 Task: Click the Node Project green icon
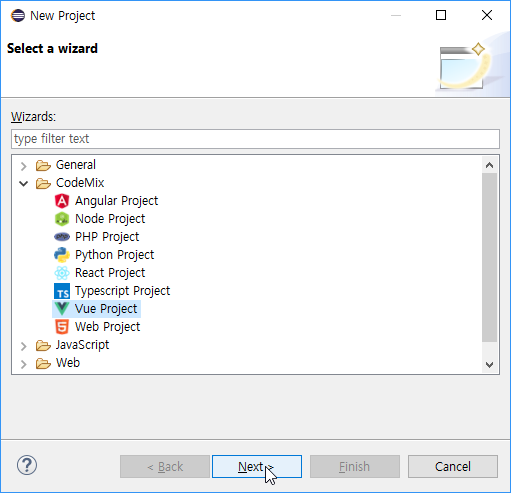tap(62, 219)
